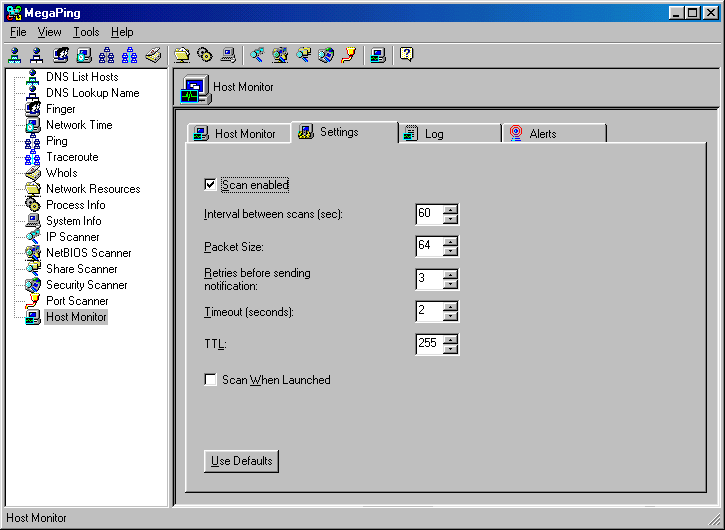Click the TTL field showing 255
The image size is (725, 530).
429,344
